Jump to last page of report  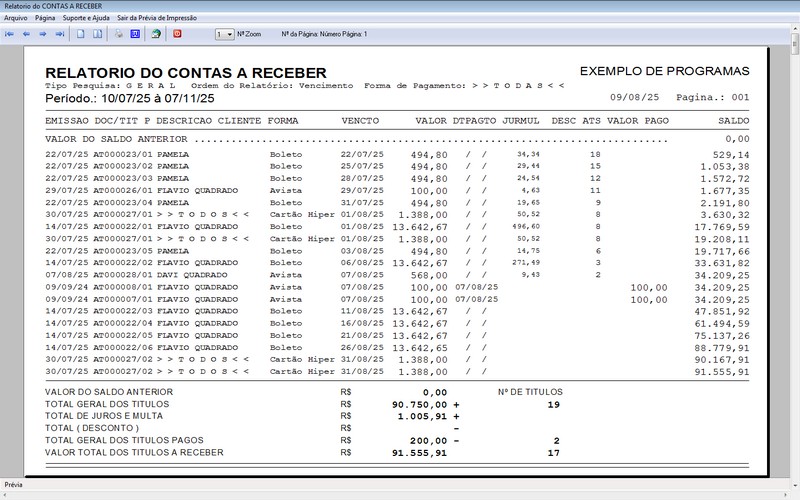tap(60, 34)
